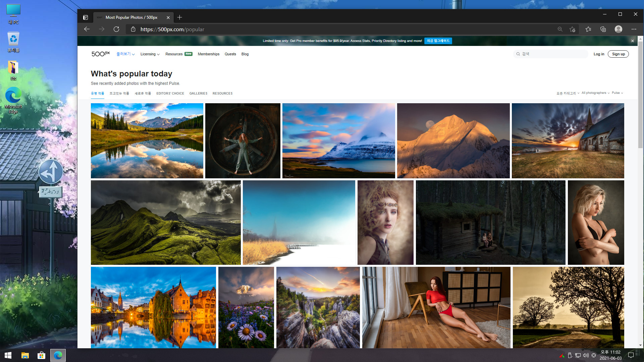Open Blog page
The width and height of the screenshot is (644, 362).
point(245,54)
